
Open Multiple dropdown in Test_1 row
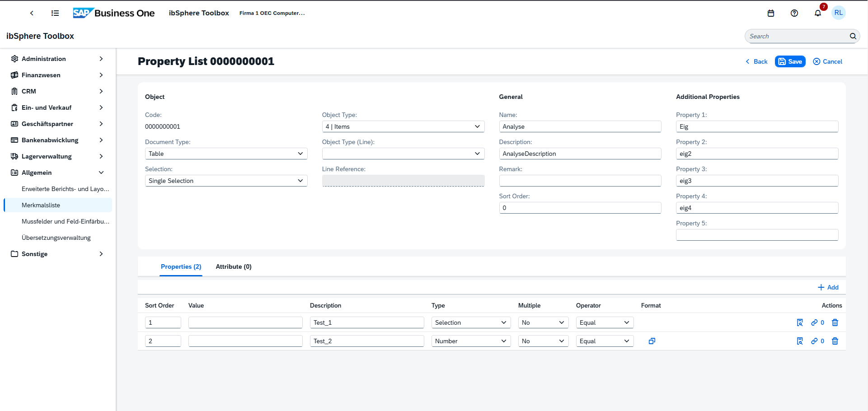(x=543, y=322)
